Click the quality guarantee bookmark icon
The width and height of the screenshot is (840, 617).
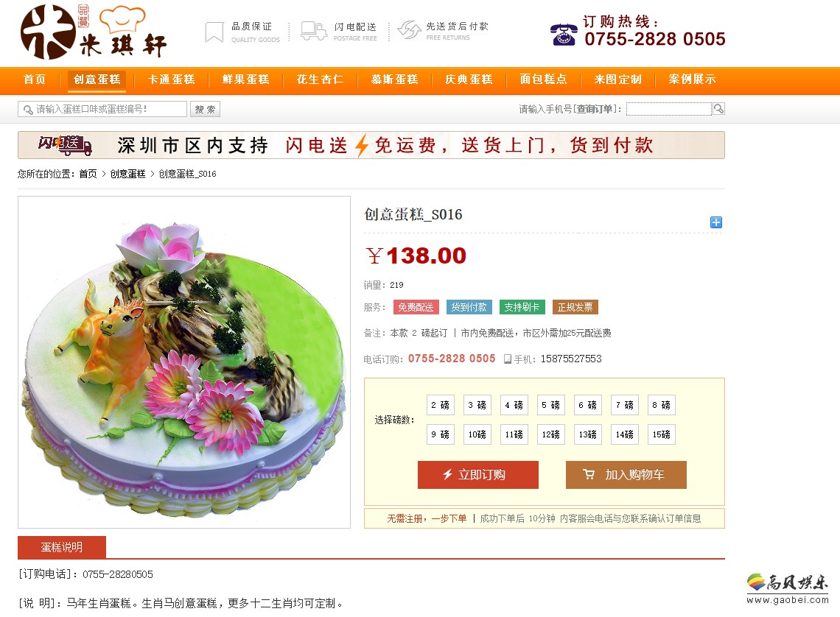point(214,32)
